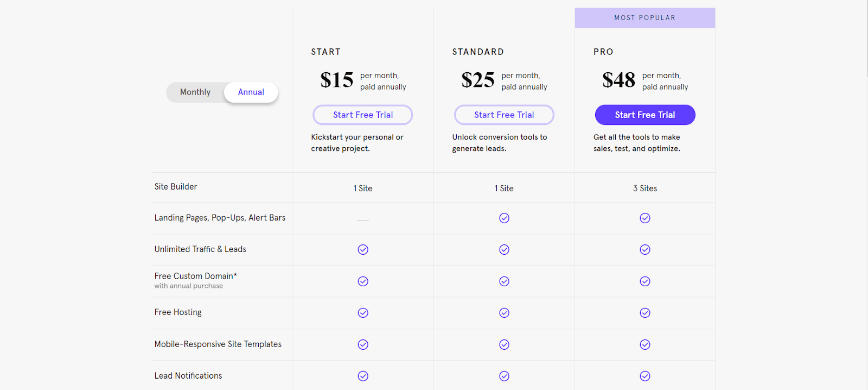
Task: Click Start plan Unlimited Traffic checkmark icon
Action: [x=363, y=249]
